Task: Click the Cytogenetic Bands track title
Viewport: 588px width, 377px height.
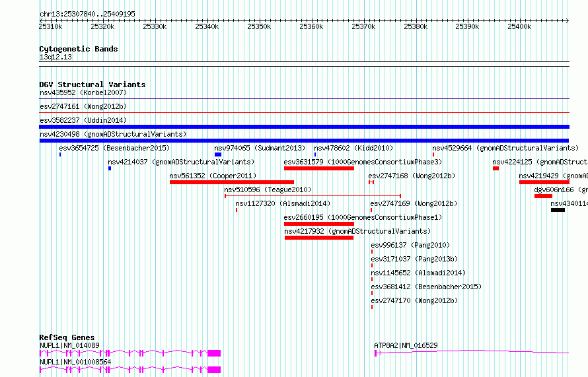Action: 79,49
